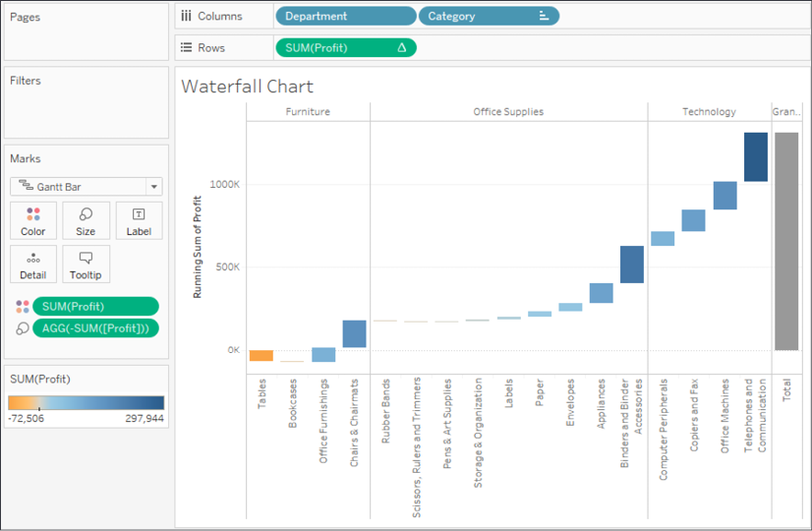Select the AGG(-SUM([Profit])) marks pill
Image resolution: width=812 pixels, height=531 pixels.
pos(95,328)
